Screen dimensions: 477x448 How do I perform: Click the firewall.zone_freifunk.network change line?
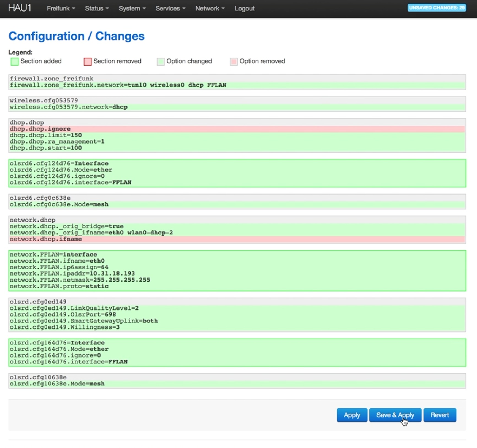click(118, 85)
